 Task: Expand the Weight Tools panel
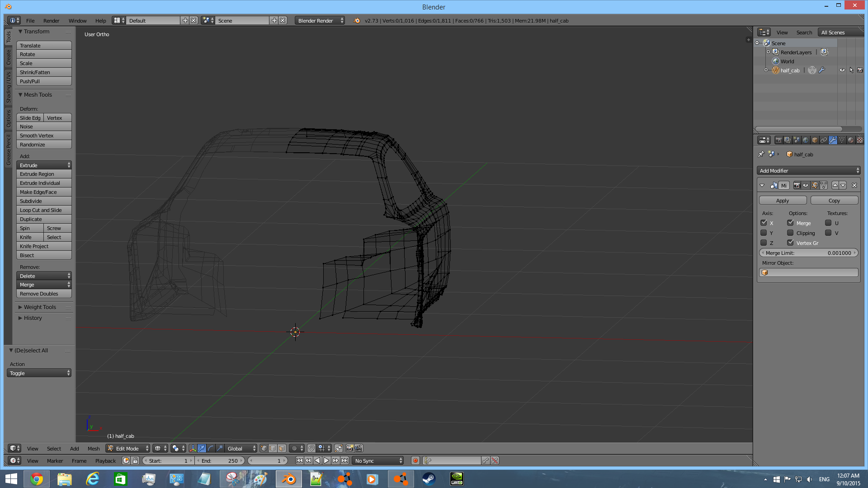click(39, 307)
